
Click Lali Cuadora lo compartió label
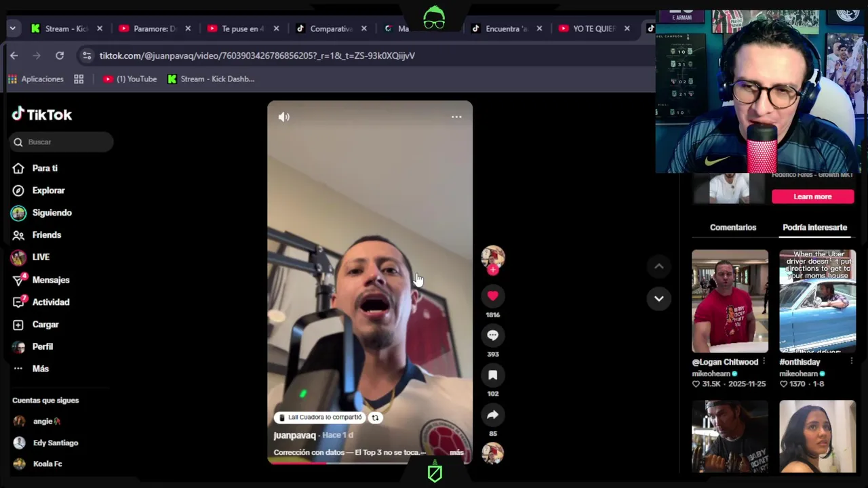(x=319, y=418)
